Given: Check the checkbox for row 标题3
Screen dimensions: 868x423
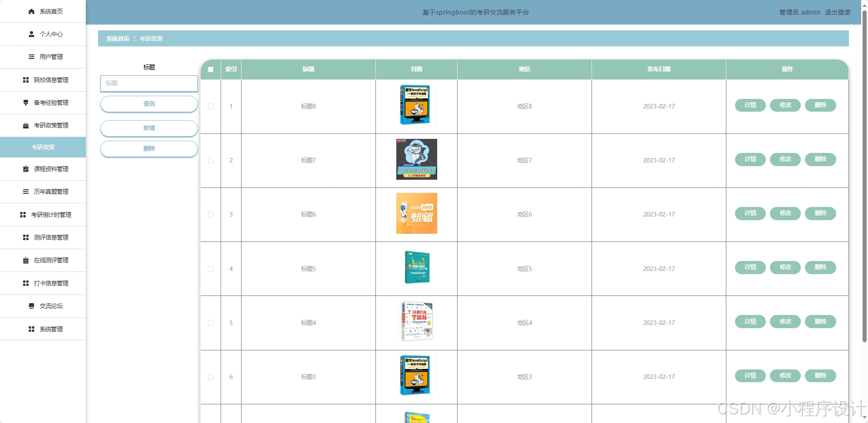Looking at the screenshot, I should [x=211, y=377].
